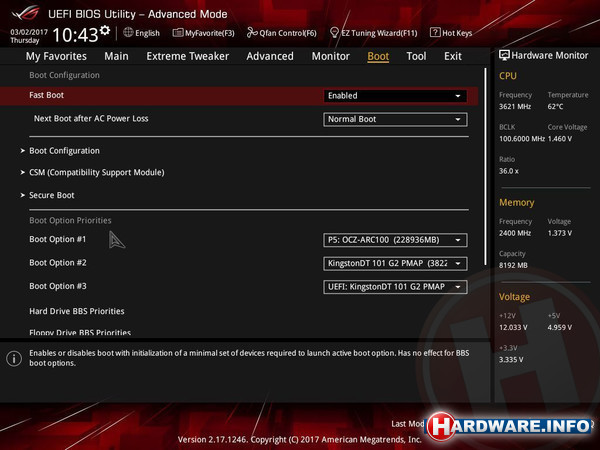Click the 03/02/2017 Thursday date
The width and height of the screenshot is (600, 450).
click(29, 36)
